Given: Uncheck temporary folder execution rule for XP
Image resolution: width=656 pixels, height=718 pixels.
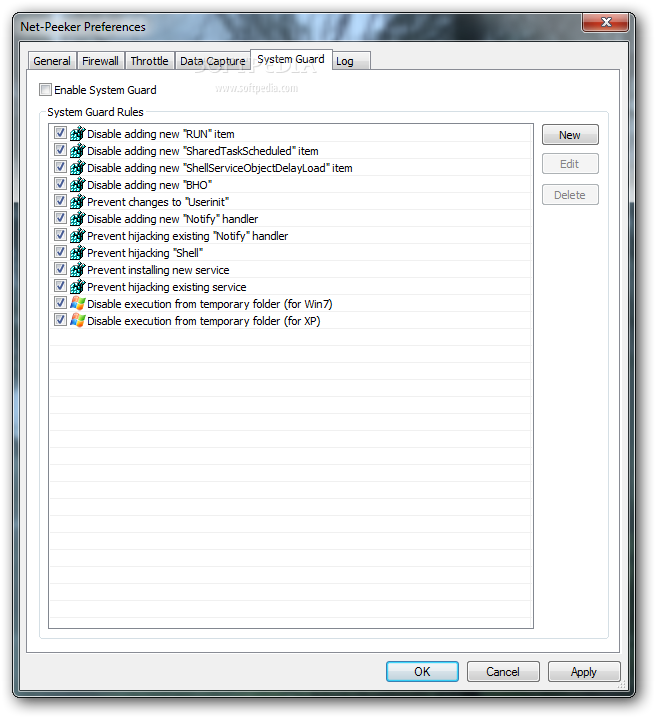Looking at the screenshot, I should tap(60, 319).
